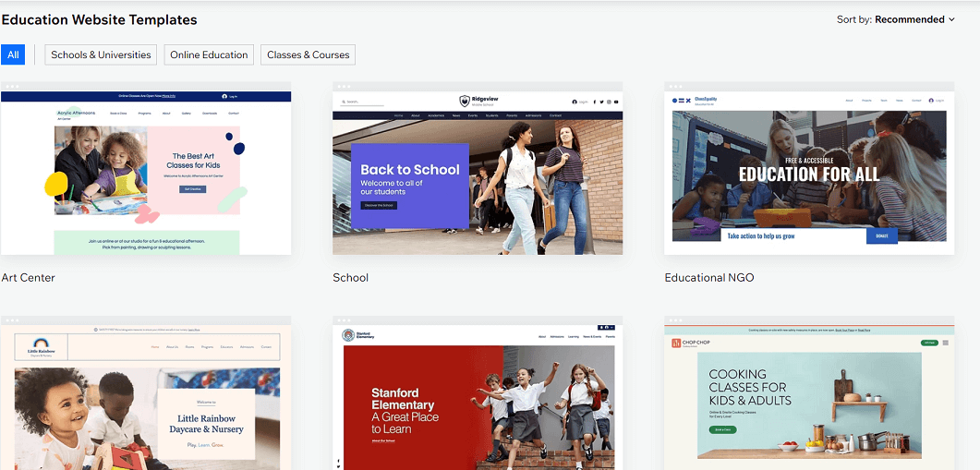Click the ClassEquality logo icon
The height and width of the screenshot is (470, 980).
click(x=682, y=100)
